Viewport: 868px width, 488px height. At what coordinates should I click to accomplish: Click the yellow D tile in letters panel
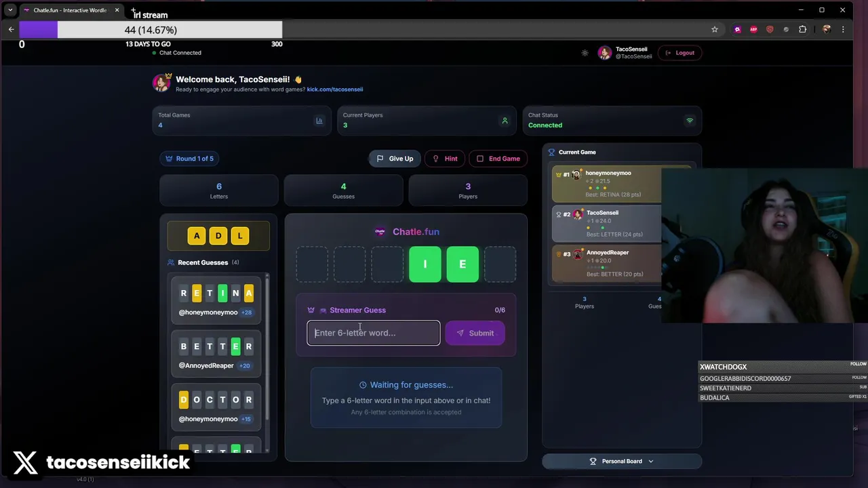click(218, 236)
